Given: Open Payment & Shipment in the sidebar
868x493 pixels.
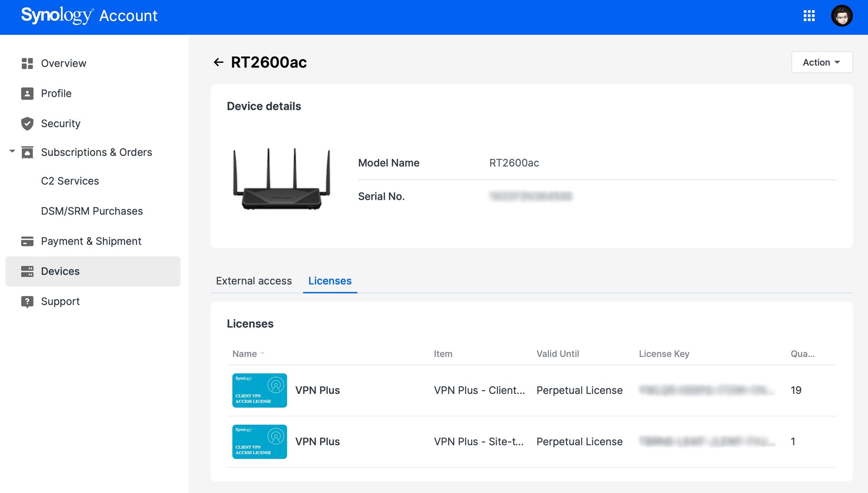Looking at the screenshot, I should [x=91, y=241].
